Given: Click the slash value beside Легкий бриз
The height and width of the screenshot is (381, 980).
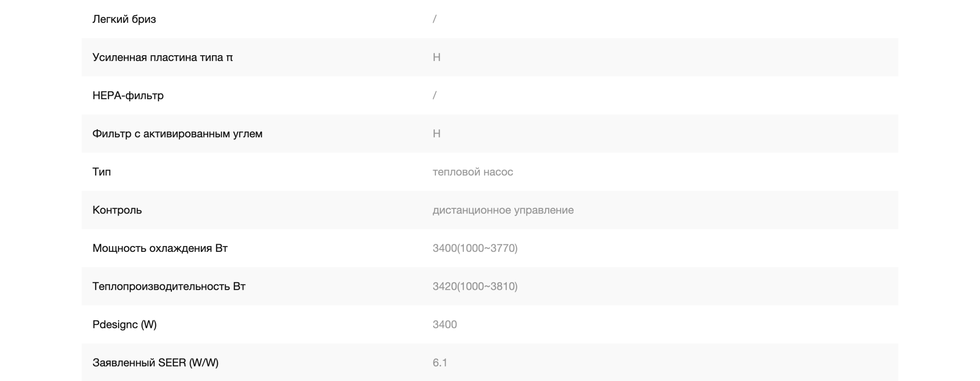Looking at the screenshot, I should click(434, 19).
